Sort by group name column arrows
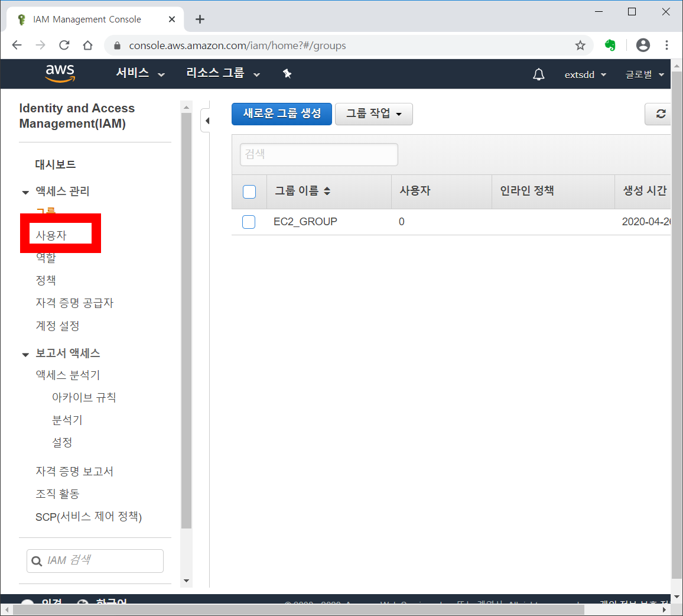This screenshot has width=683, height=616. pyautogui.click(x=327, y=190)
